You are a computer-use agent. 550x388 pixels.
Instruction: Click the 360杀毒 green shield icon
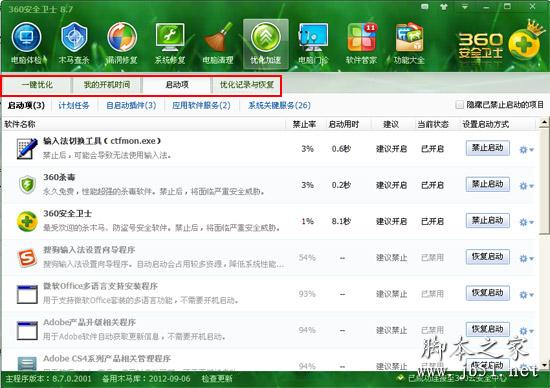27,185
